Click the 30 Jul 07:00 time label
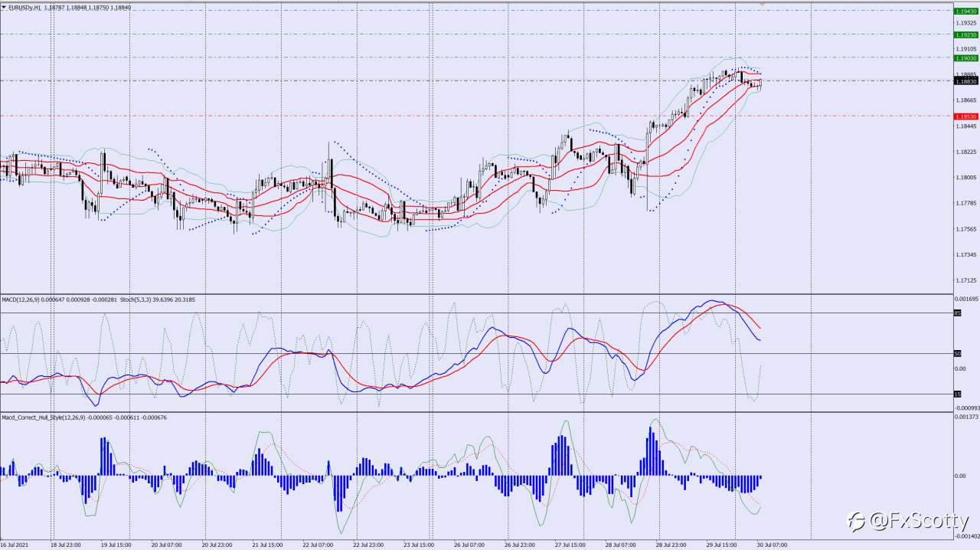 click(771, 545)
